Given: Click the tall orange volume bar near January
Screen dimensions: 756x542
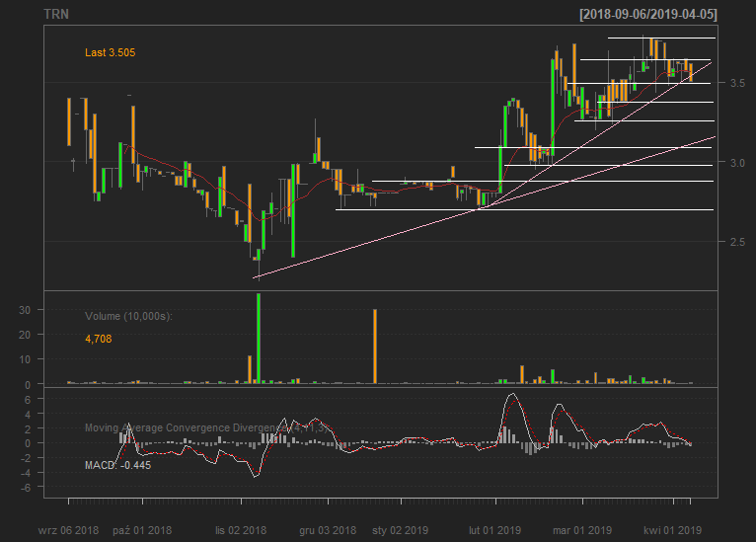Looking at the screenshot, I should coord(375,347).
